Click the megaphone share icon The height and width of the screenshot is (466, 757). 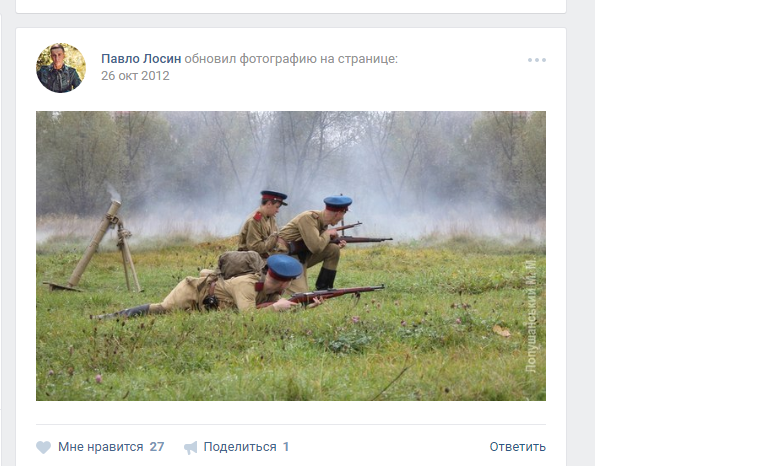(x=191, y=448)
